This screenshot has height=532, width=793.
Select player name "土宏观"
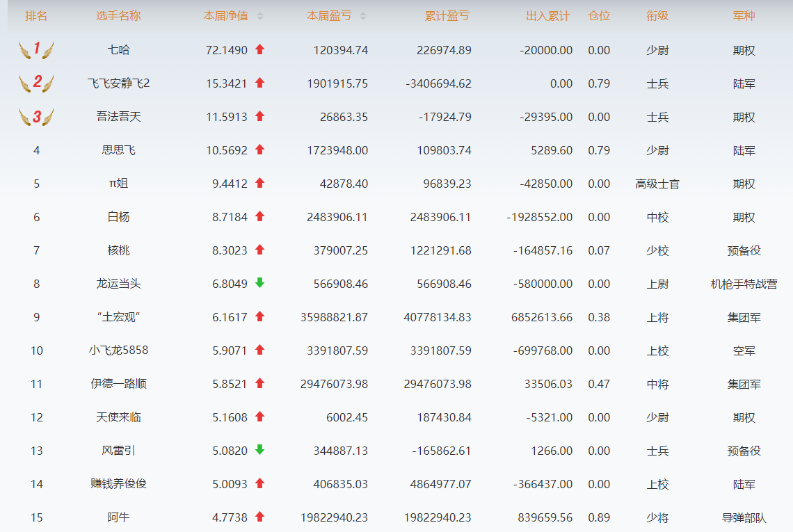coord(118,316)
